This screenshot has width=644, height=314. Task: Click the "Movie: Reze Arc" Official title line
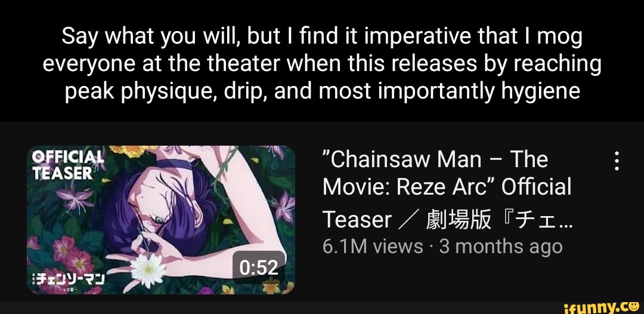447,188
